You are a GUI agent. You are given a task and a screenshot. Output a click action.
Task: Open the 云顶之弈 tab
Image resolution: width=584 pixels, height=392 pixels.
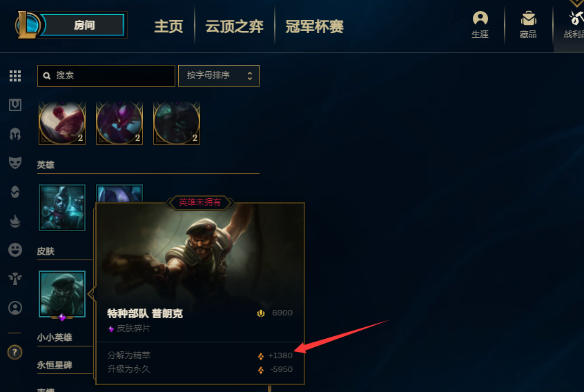click(234, 26)
